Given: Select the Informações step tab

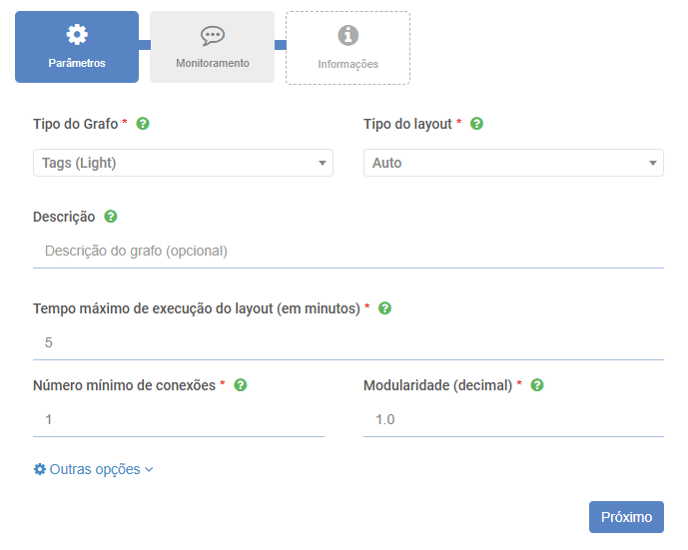Looking at the screenshot, I should (348, 48).
